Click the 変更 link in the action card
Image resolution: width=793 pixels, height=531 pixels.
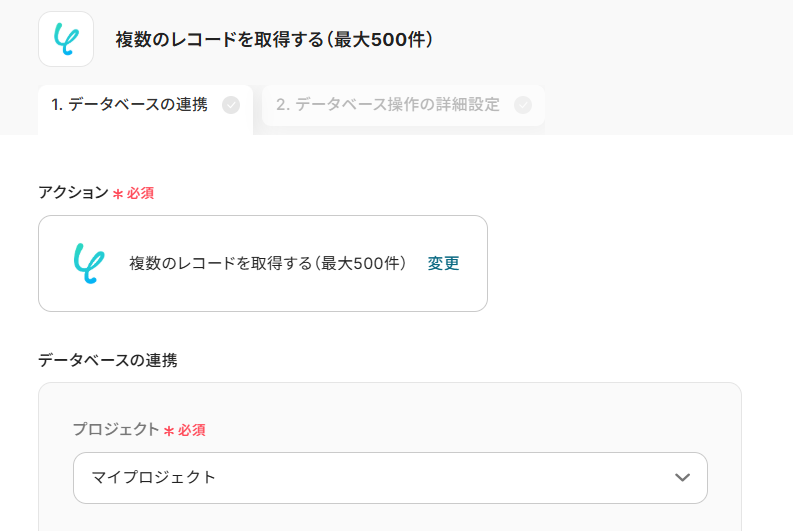point(444,264)
